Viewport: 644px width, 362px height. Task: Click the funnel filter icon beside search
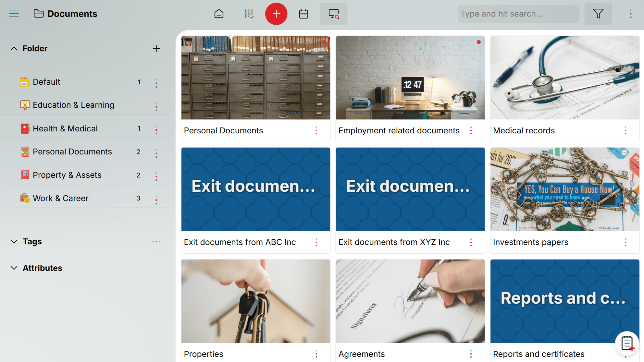pos(598,14)
